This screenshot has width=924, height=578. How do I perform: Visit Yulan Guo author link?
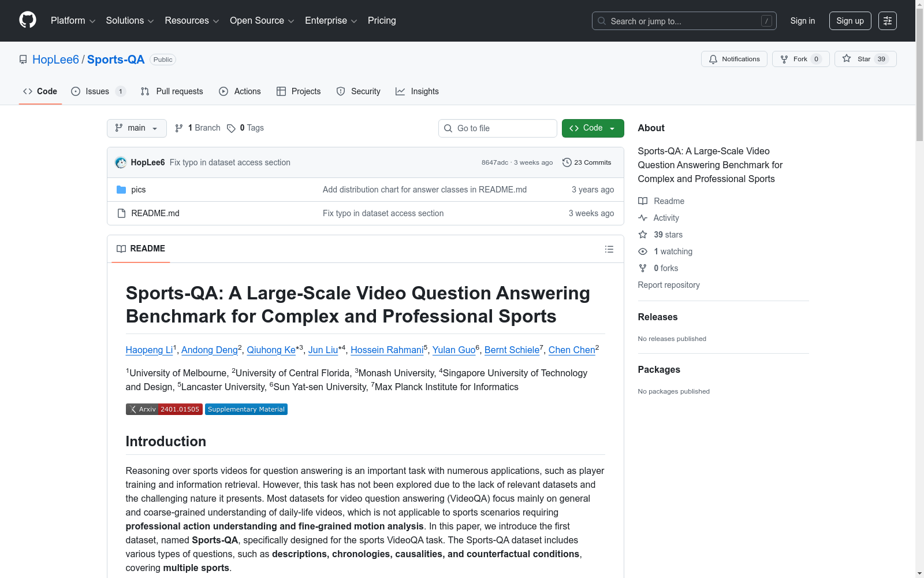click(454, 350)
